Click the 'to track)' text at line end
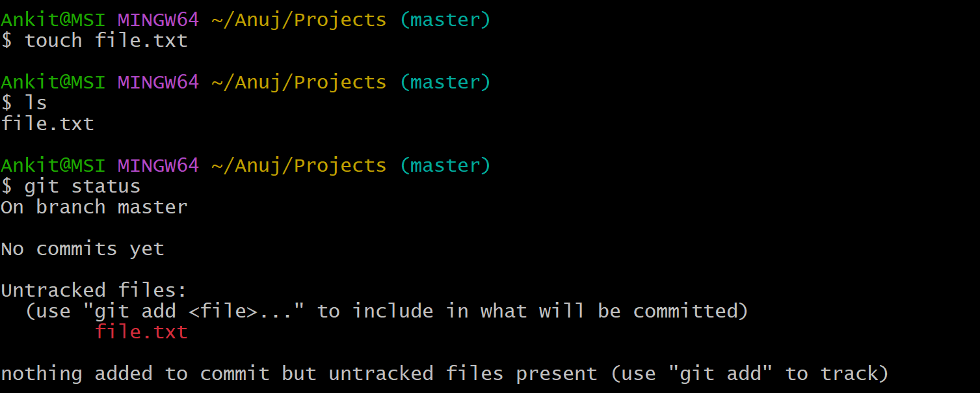The height and width of the screenshot is (393, 980). (838, 374)
